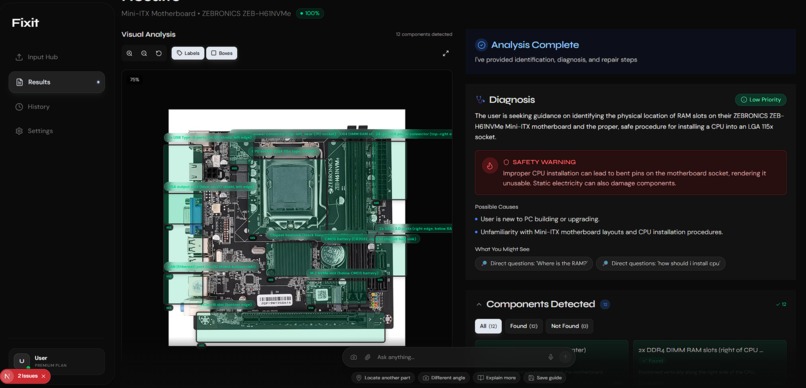Click the SAFETY WARNING heading
The image size is (806, 388).
point(544,162)
